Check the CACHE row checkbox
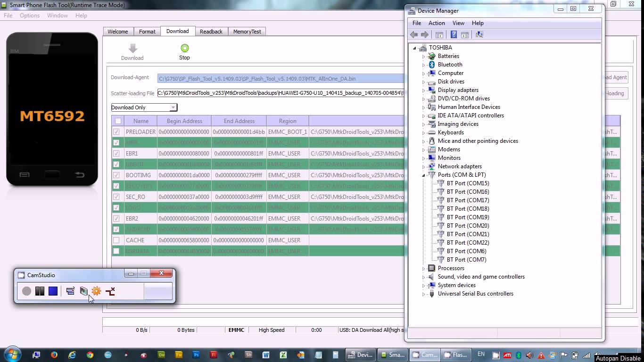This screenshot has height=362, width=644. (116, 240)
